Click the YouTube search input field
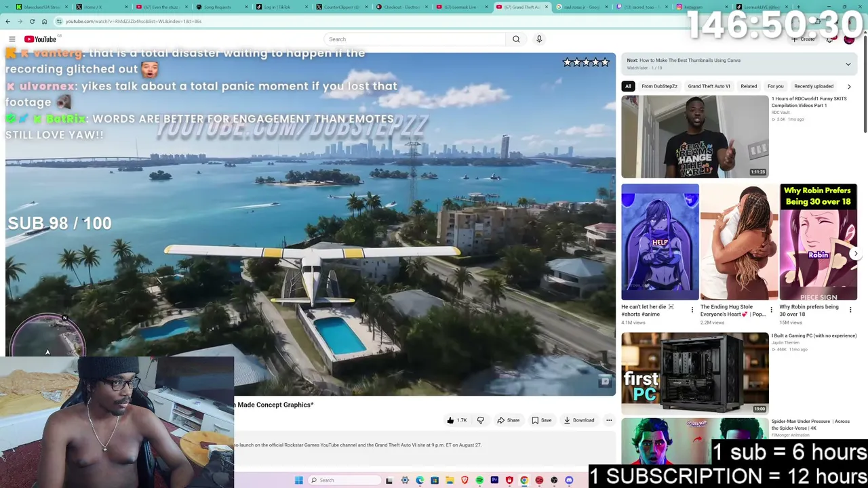The image size is (868, 488). pyautogui.click(x=414, y=39)
